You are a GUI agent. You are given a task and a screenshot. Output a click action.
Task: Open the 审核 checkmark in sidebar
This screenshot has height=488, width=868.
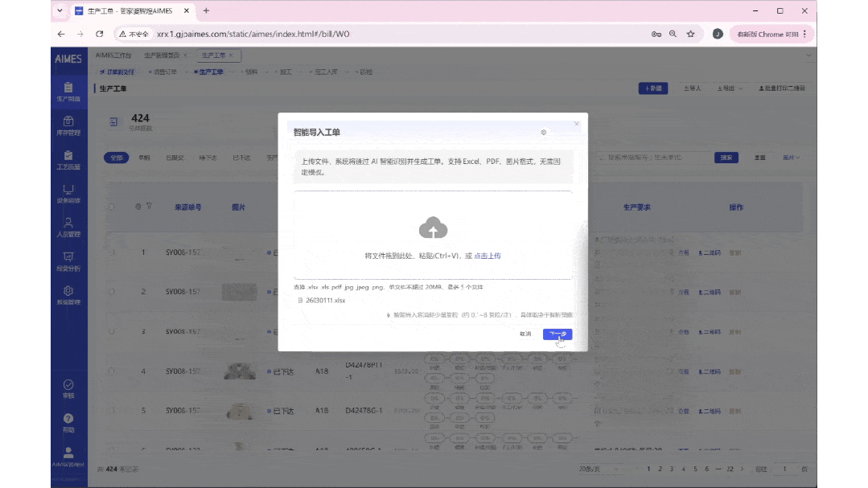[68, 388]
